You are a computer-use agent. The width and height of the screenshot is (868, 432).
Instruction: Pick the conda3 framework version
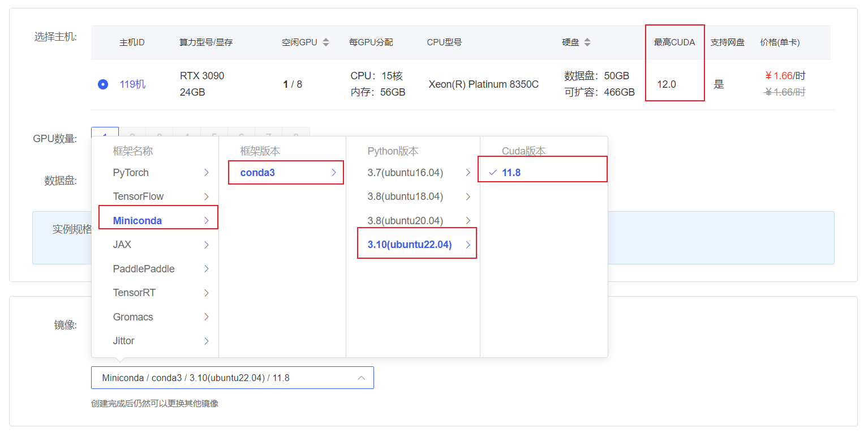click(257, 173)
